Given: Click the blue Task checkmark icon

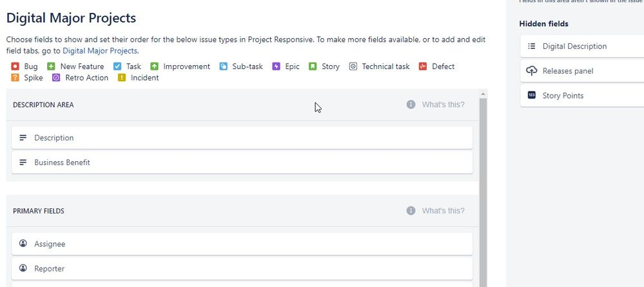Looking at the screenshot, I should click(x=117, y=66).
